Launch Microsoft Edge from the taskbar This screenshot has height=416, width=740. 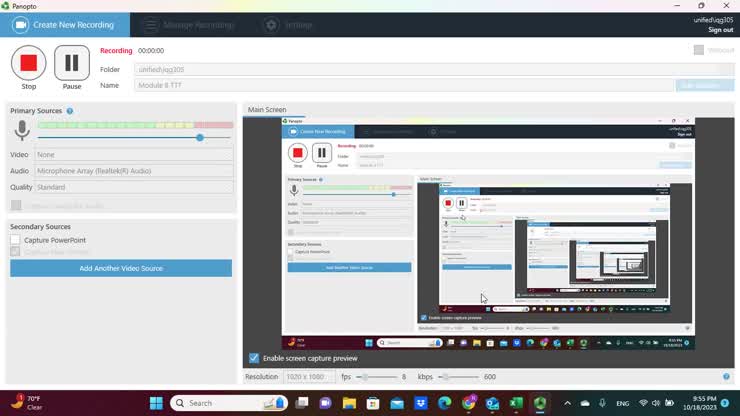[x=445, y=403]
